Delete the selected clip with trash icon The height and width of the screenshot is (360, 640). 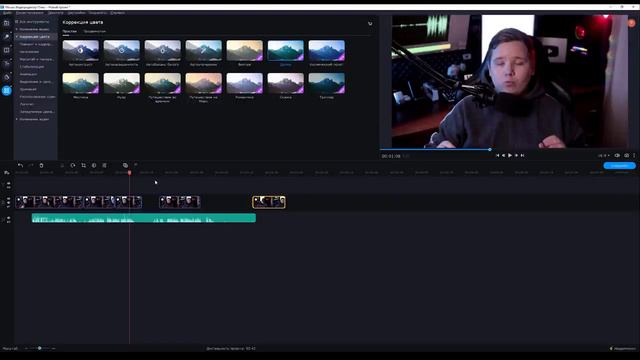41,165
